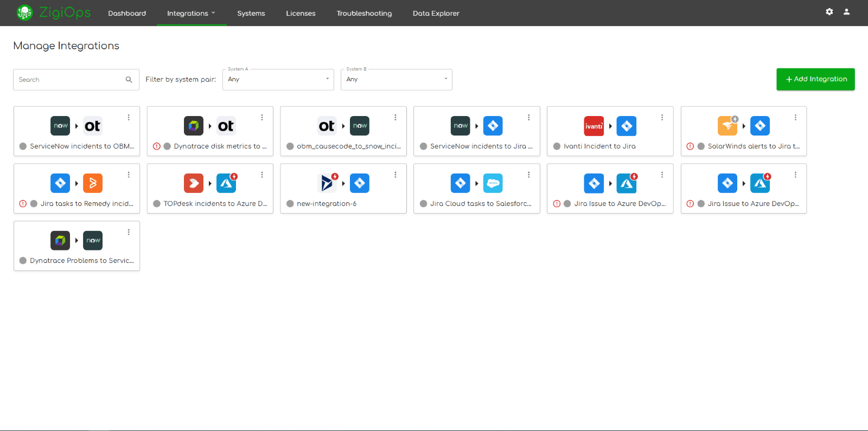This screenshot has width=868, height=431.
Task: Click the Add Integration button
Action: (815, 79)
